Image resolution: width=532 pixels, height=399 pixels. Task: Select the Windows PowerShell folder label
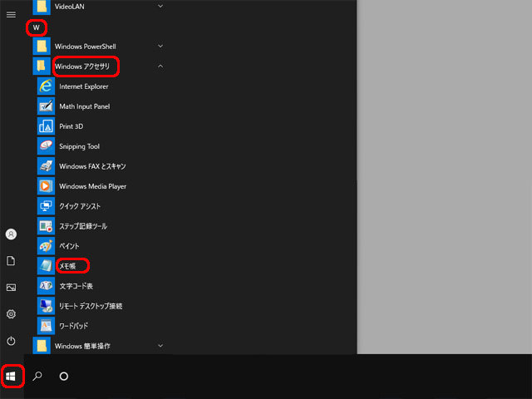[x=86, y=47]
